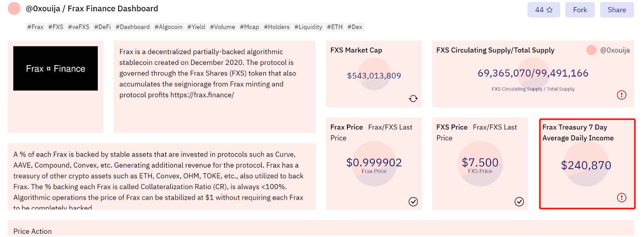Click the warning icon in FXS Circulating Supply card
The width and height of the screenshot is (644, 237).
(x=621, y=95)
